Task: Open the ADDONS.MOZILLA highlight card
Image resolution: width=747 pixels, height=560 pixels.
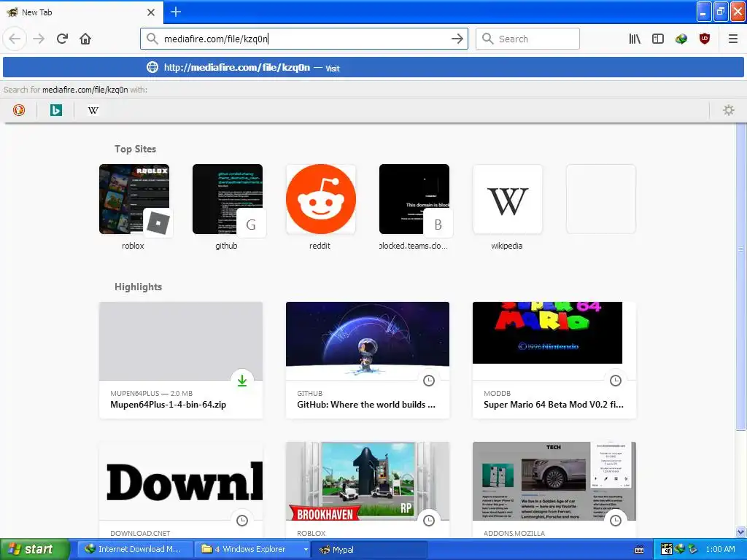Action: pos(554,490)
